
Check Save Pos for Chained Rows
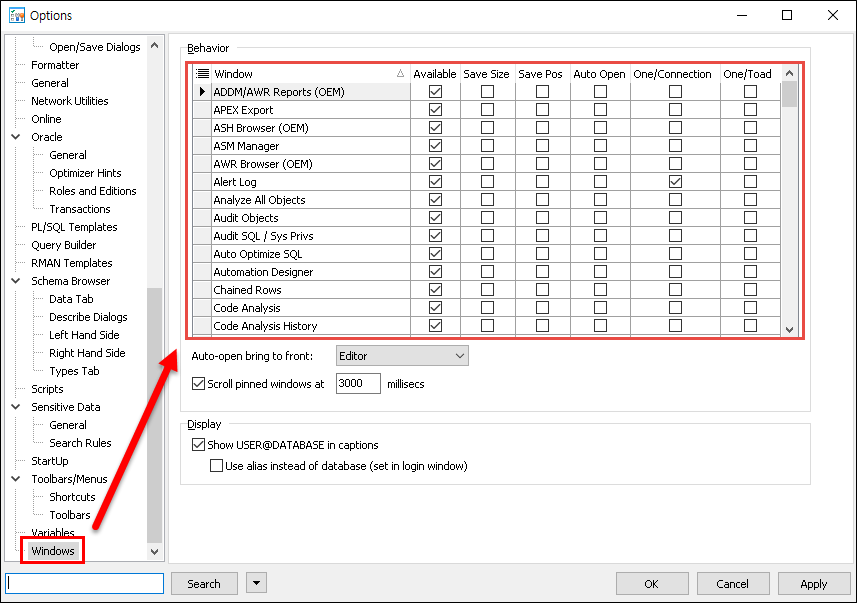pyautogui.click(x=542, y=289)
